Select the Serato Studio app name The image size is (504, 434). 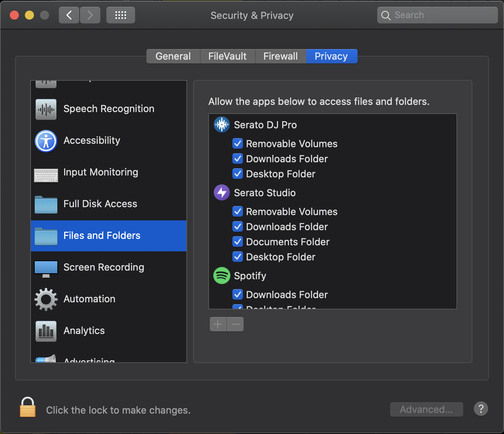click(x=265, y=193)
